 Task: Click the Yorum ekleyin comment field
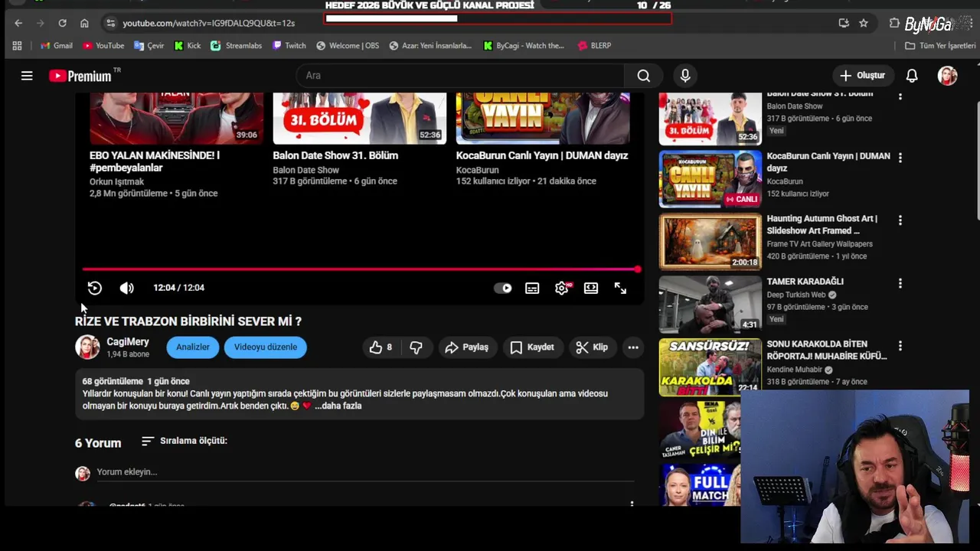point(365,472)
